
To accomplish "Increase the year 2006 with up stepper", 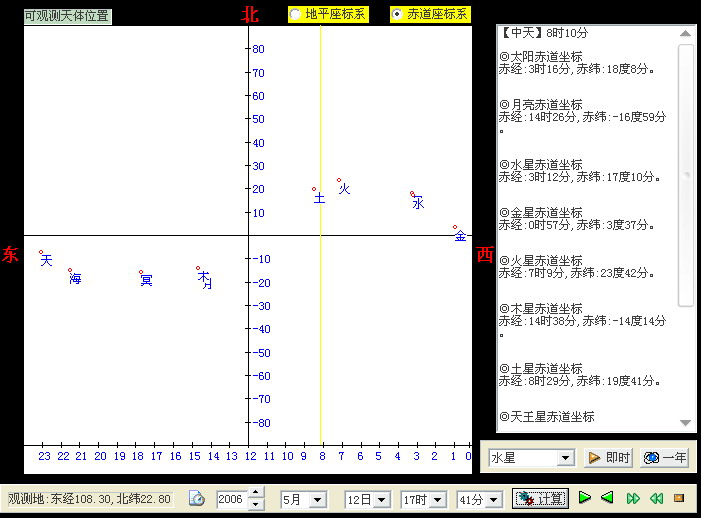I will 257,493.
